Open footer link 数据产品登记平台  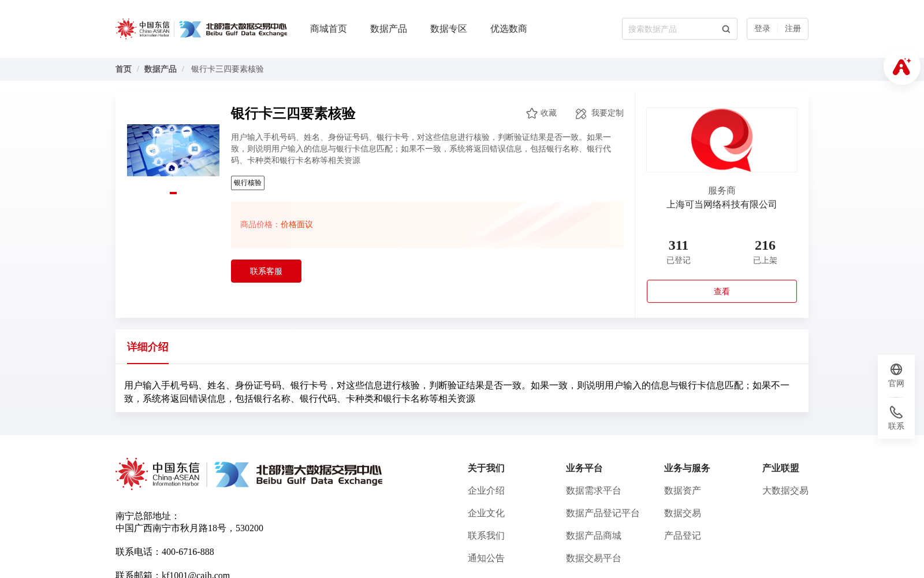point(603,513)
